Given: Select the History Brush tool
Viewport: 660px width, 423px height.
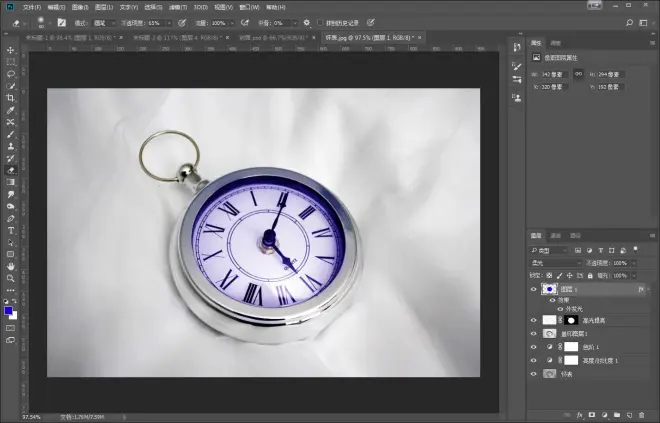Looking at the screenshot, I should [x=11, y=158].
